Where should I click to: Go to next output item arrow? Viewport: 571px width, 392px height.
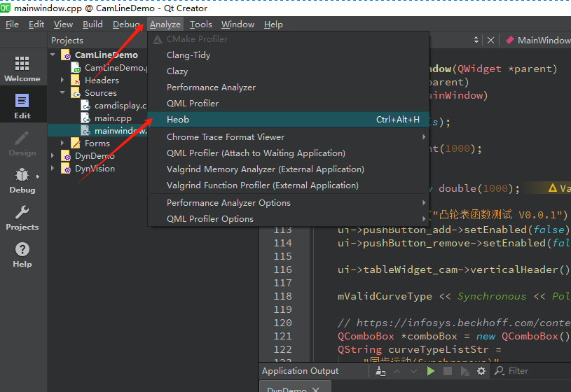coord(413,371)
